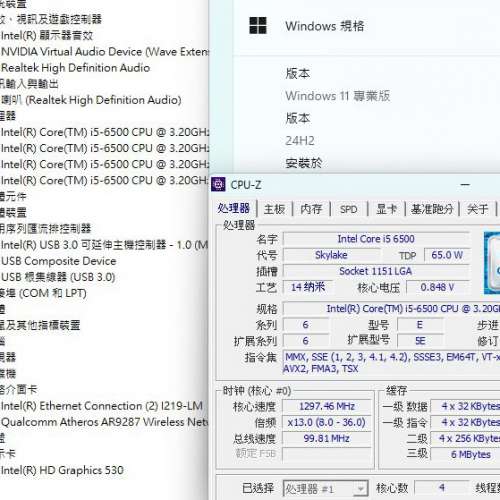The image size is (500, 500).
Task: Click the 一级 指令 cache value
Action: [466, 422]
